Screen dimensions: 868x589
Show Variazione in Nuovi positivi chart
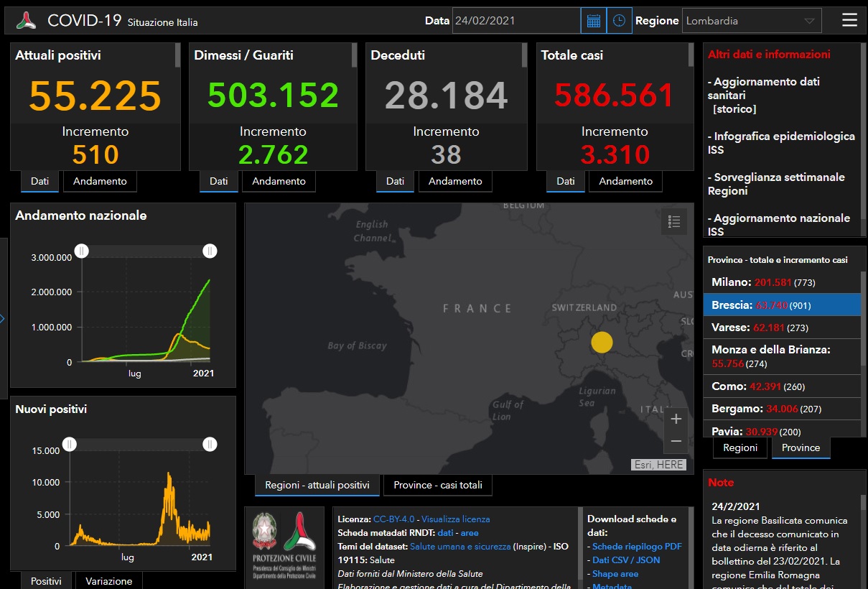[109, 581]
